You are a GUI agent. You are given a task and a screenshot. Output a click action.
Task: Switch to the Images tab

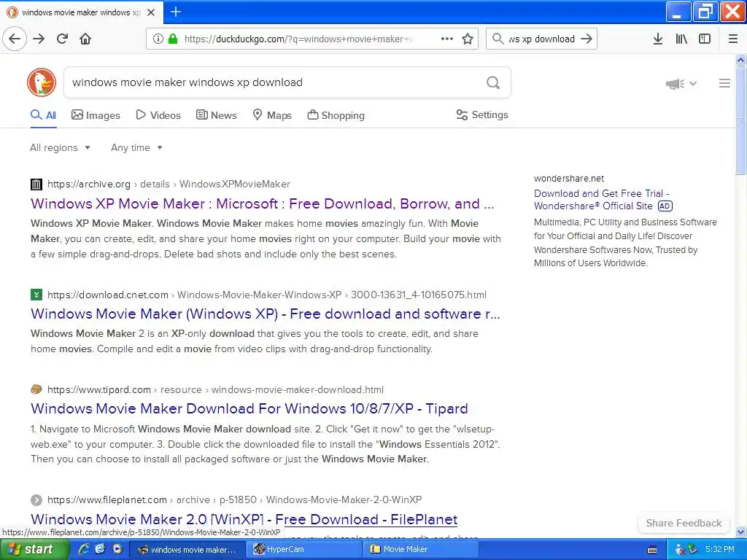coord(96,115)
